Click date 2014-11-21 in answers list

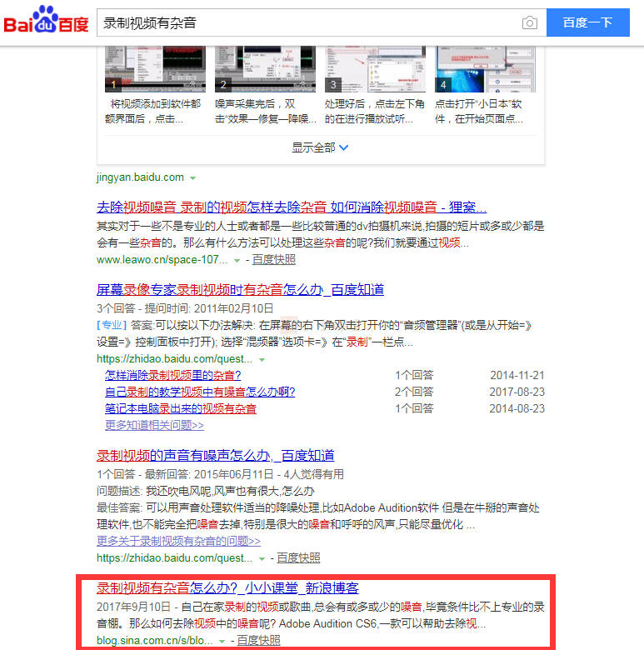tap(517, 375)
